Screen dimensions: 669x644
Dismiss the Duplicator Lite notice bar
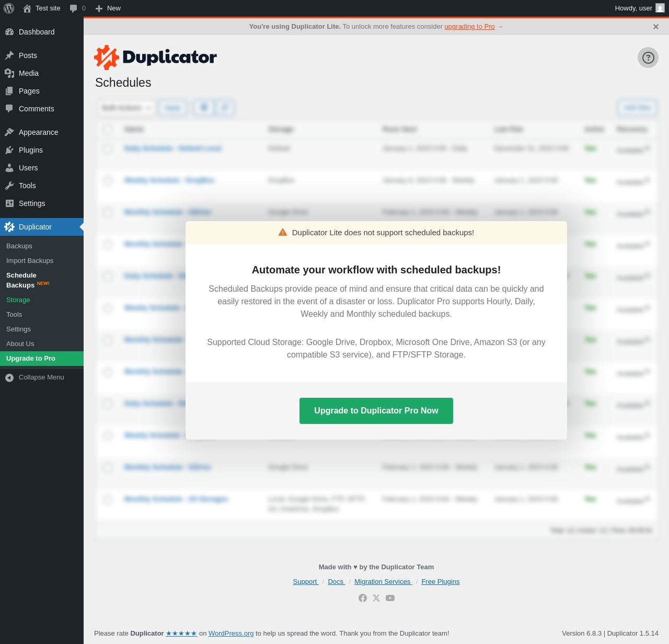(656, 27)
